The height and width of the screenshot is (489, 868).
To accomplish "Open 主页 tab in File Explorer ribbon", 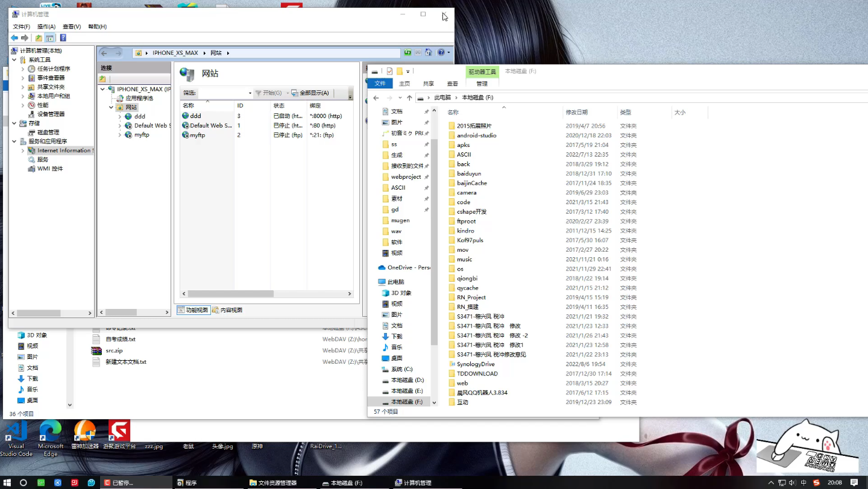I will [x=404, y=84].
